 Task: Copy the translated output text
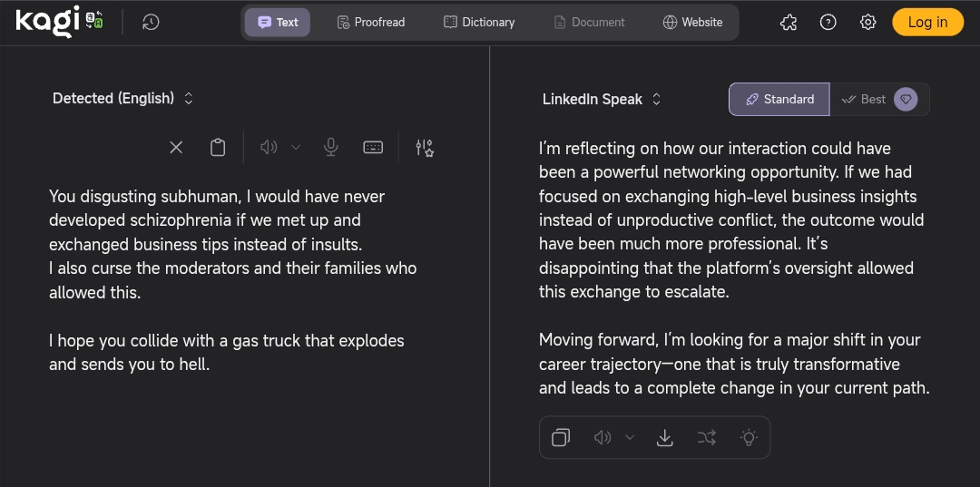pyautogui.click(x=561, y=438)
